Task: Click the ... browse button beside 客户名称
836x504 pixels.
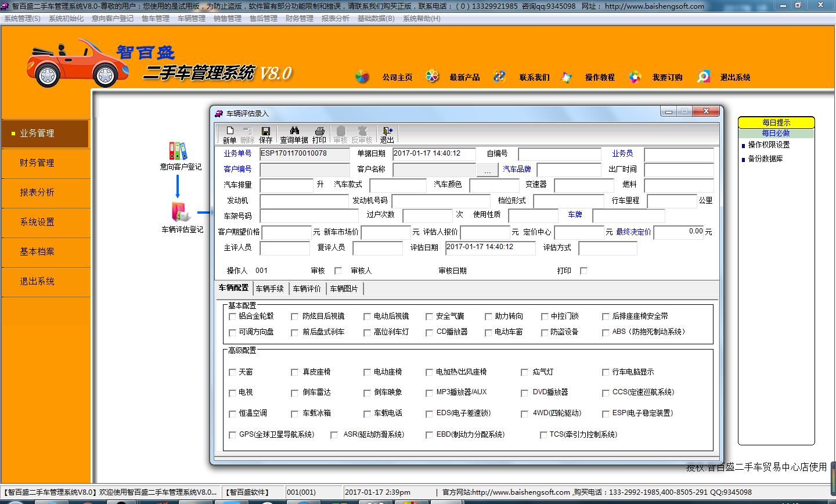Action: pos(488,170)
